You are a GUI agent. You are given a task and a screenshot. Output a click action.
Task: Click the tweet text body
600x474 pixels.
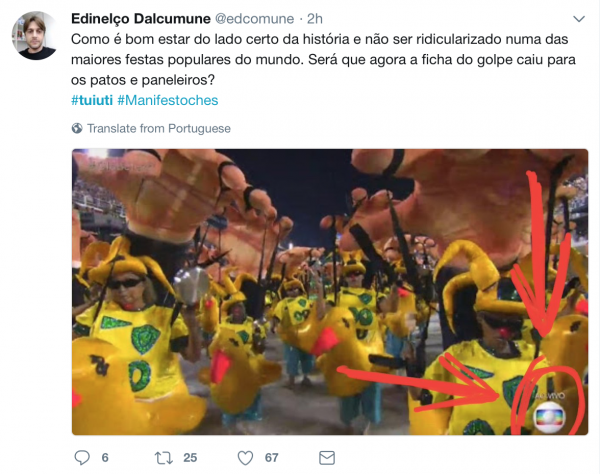tap(323, 60)
